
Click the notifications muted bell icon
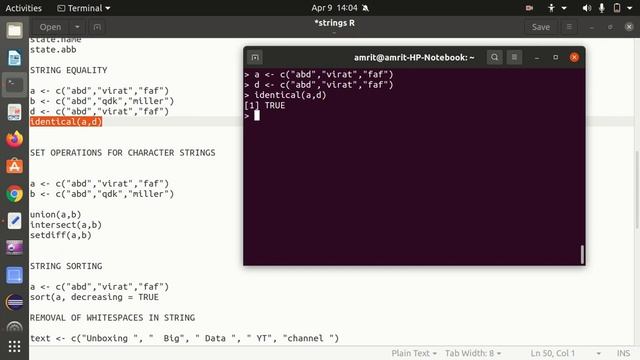pyautogui.click(x=366, y=8)
